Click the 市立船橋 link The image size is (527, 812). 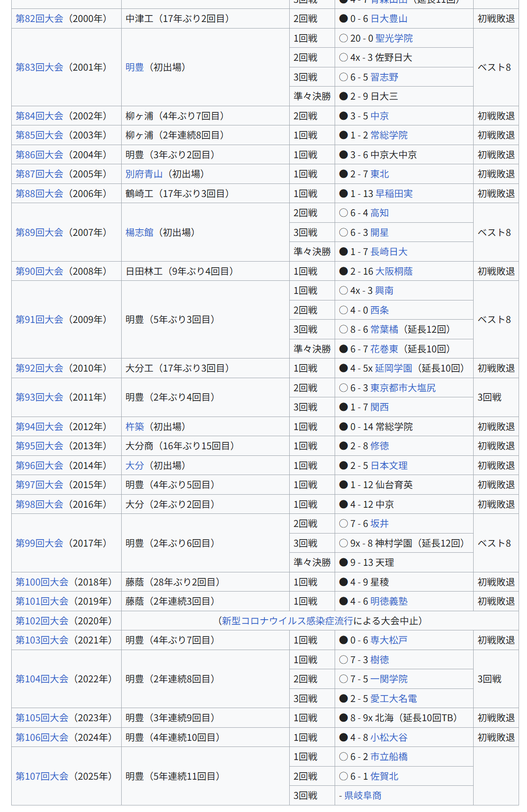pos(389,757)
